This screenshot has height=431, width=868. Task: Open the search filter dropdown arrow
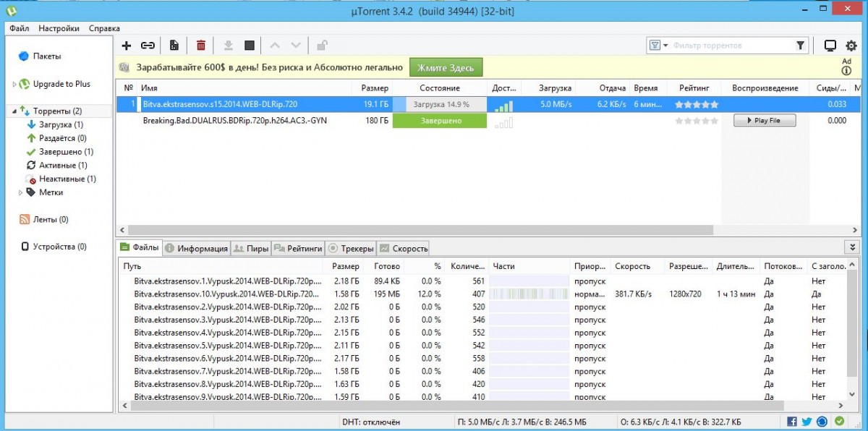pos(665,46)
